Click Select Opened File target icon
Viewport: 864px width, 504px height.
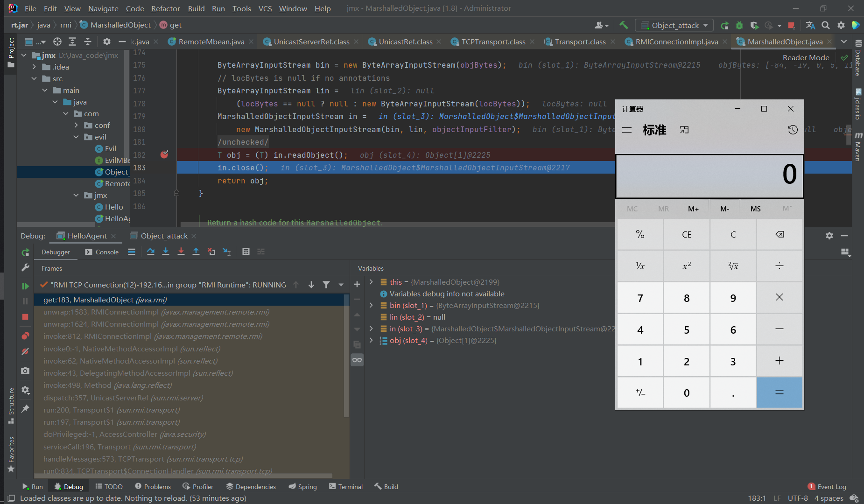coord(57,42)
